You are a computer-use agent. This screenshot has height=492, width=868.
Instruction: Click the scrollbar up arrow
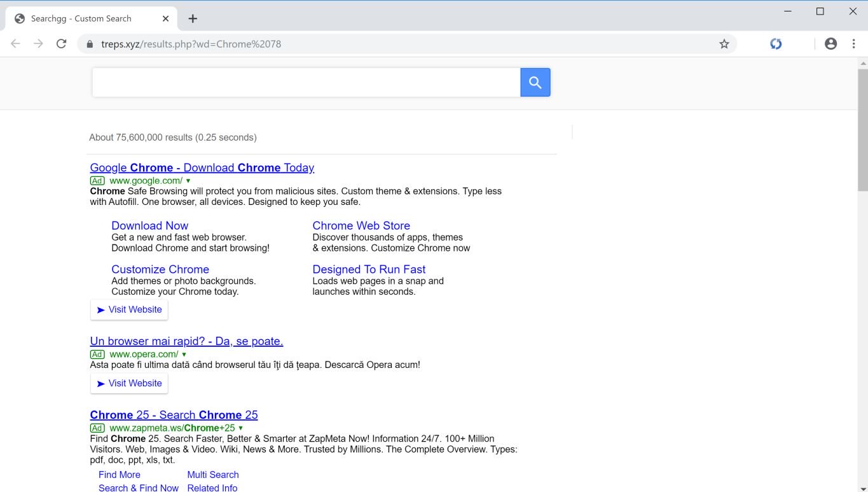863,63
